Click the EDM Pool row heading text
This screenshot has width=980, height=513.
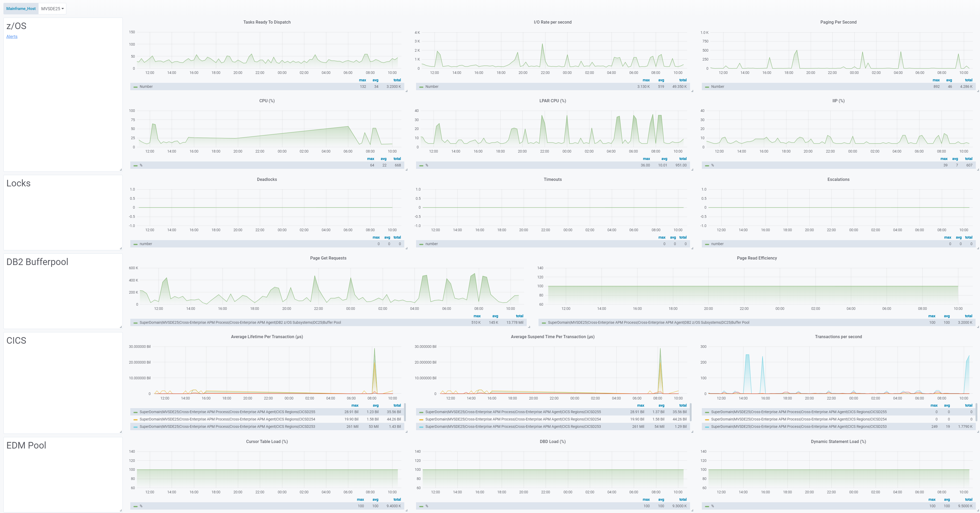26,445
